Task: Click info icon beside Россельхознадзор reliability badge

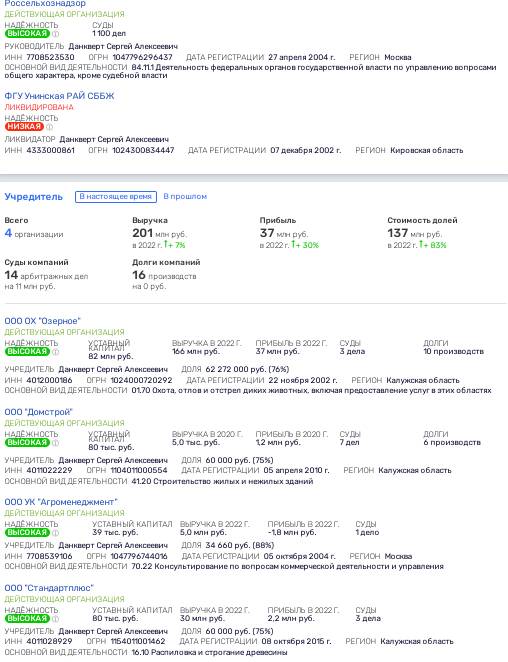Action: (x=55, y=34)
